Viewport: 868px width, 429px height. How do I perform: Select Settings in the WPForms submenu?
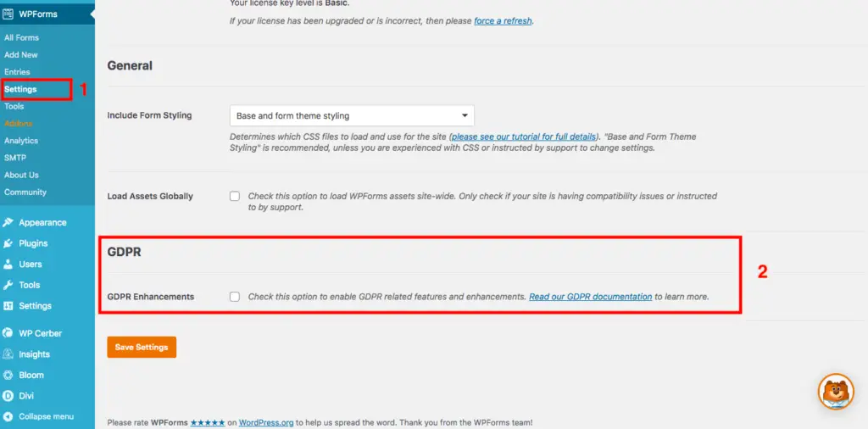click(20, 89)
